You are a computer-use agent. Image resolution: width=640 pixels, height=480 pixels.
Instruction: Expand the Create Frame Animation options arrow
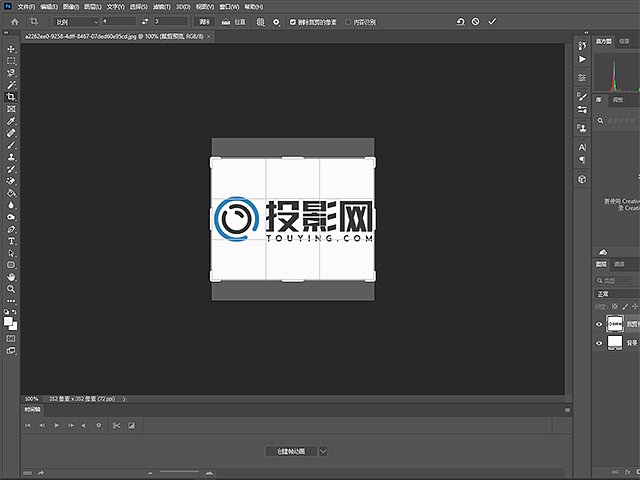[x=323, y=451]
